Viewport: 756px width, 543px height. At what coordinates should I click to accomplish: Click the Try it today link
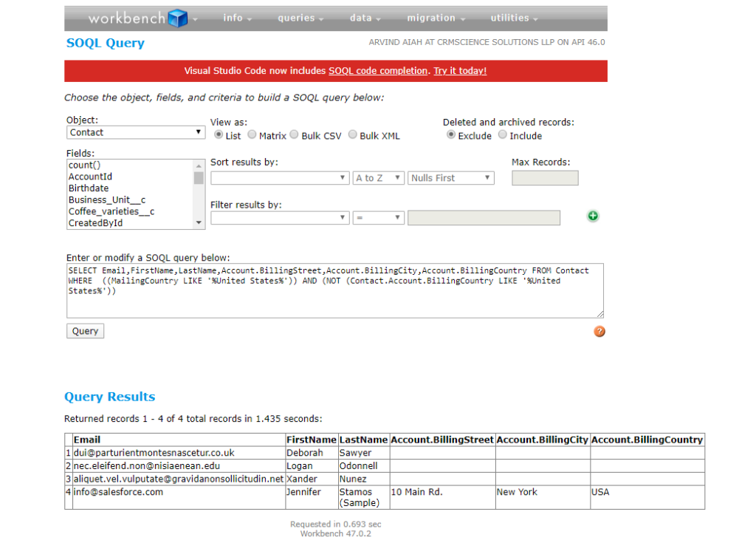pos(460,71)
